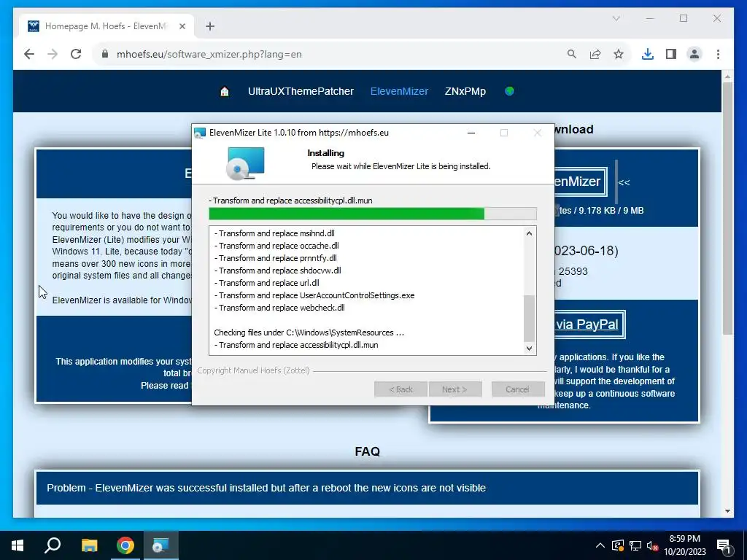Select 'Transform and replace UserAccountControlSettings.exe' line
This screenshot has width=747, height=560.
click(x=314, y=295)
